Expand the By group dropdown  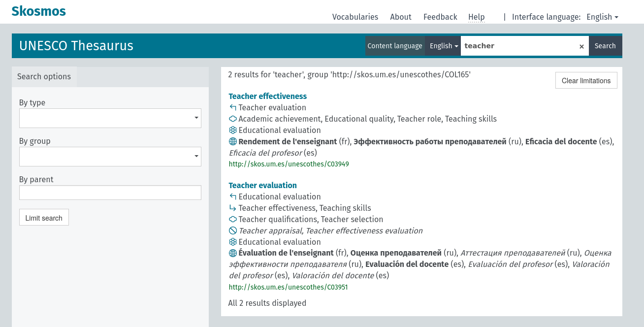click(110, 157)
